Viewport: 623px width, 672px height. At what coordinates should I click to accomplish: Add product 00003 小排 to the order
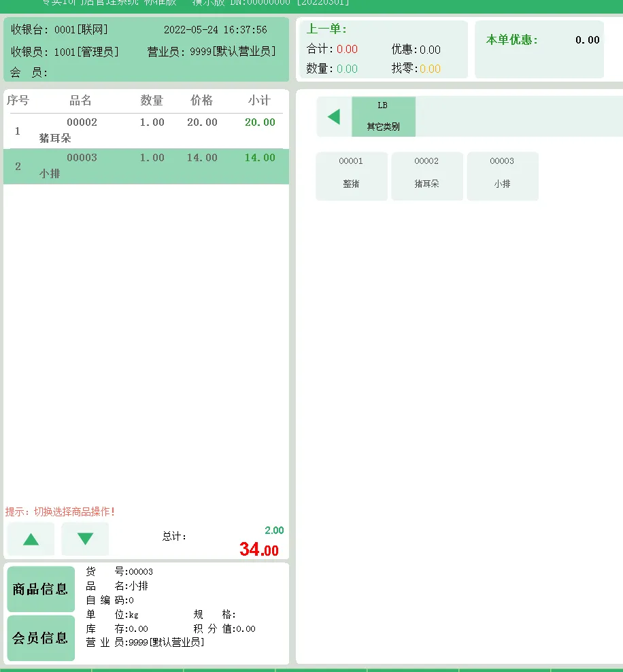pyautogui.click(x=503, y=176)
